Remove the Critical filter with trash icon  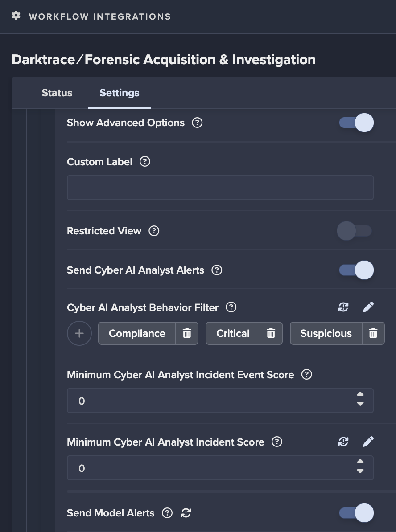tap(271, 333)
